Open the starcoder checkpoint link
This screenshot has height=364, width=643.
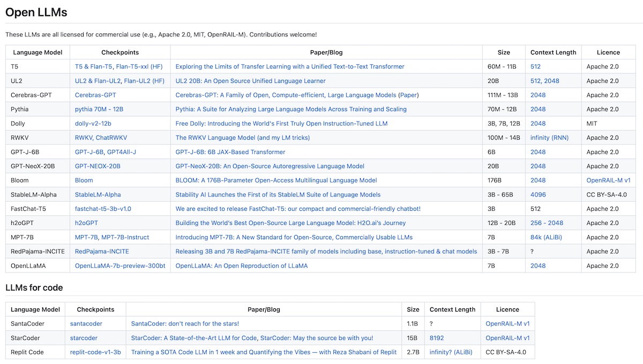pos(84,338)
